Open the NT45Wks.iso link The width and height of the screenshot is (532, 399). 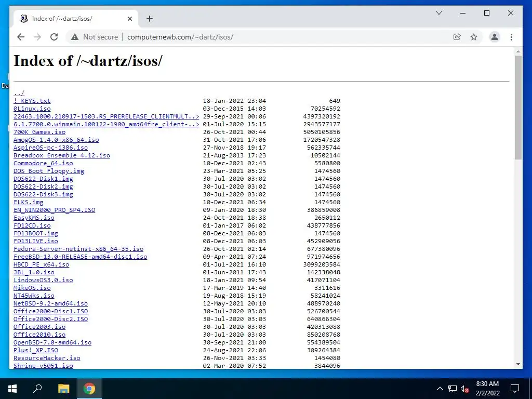34,296
